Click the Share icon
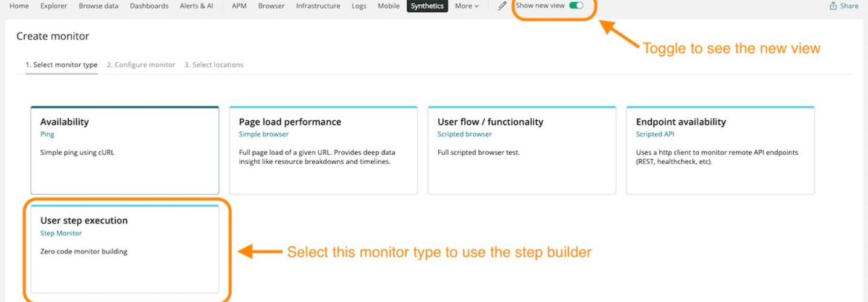Viewport: 868px width, 302px height. (x=834, y=6)
